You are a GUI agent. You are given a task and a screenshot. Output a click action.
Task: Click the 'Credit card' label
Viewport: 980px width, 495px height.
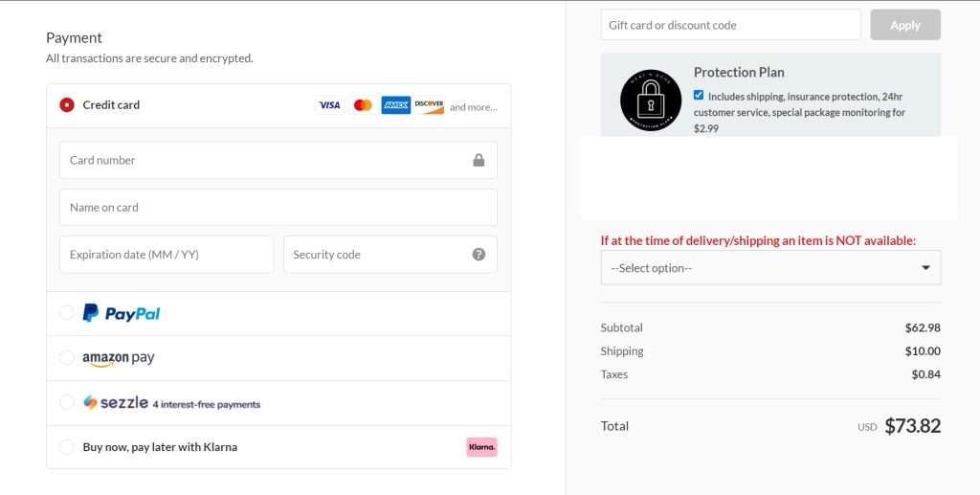111,105
